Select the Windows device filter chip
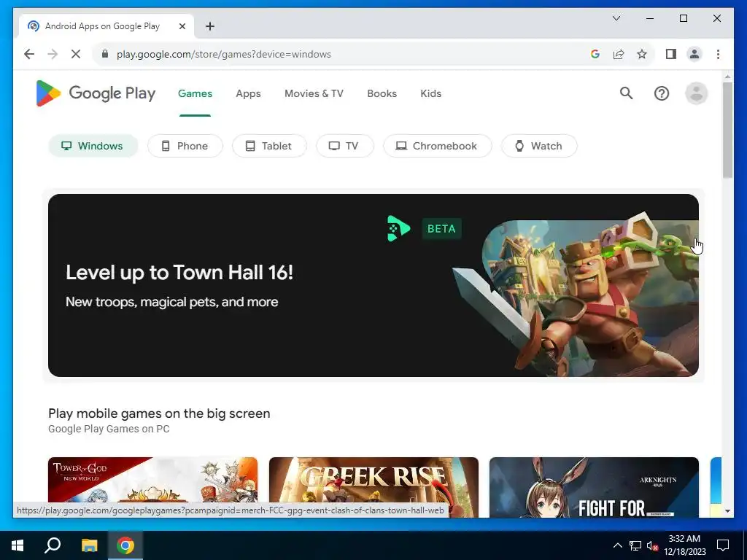Screen dimensions: 747x560 (x=93, y=146)
